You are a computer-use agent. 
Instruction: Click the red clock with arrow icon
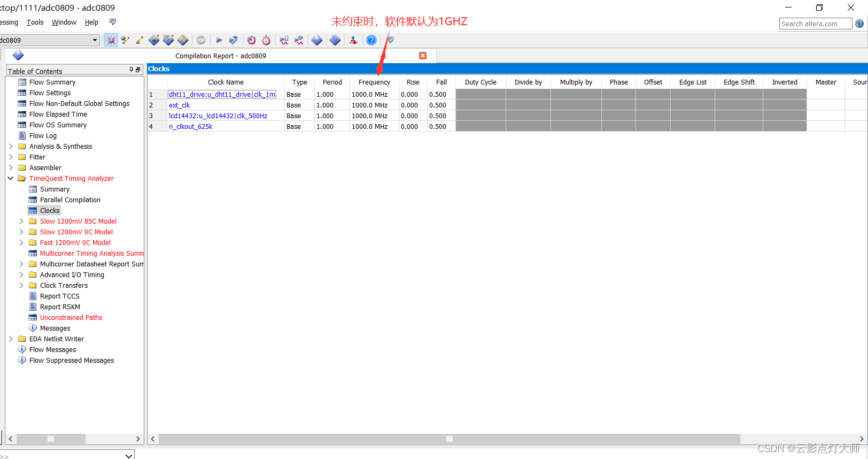click(251, 40)
